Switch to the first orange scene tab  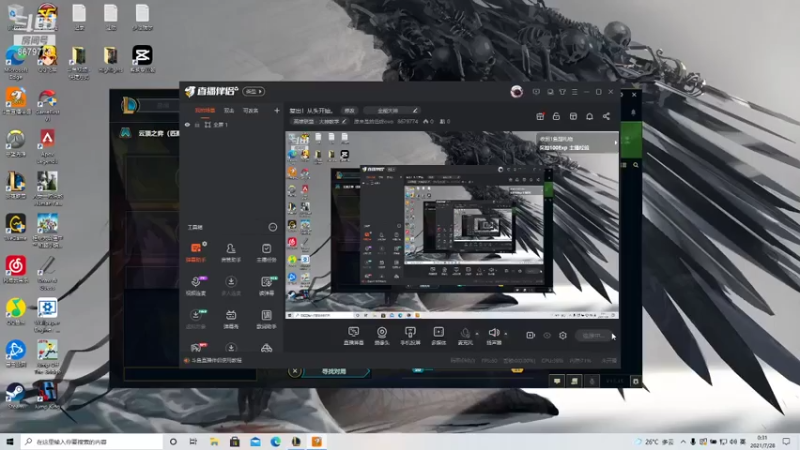[x=205, y=111]
